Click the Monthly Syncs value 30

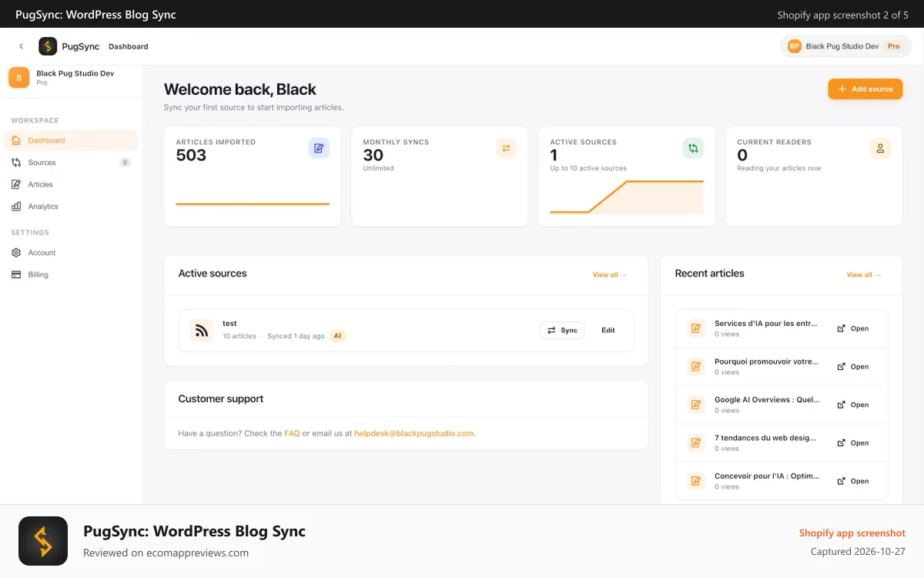coord(373,155)
